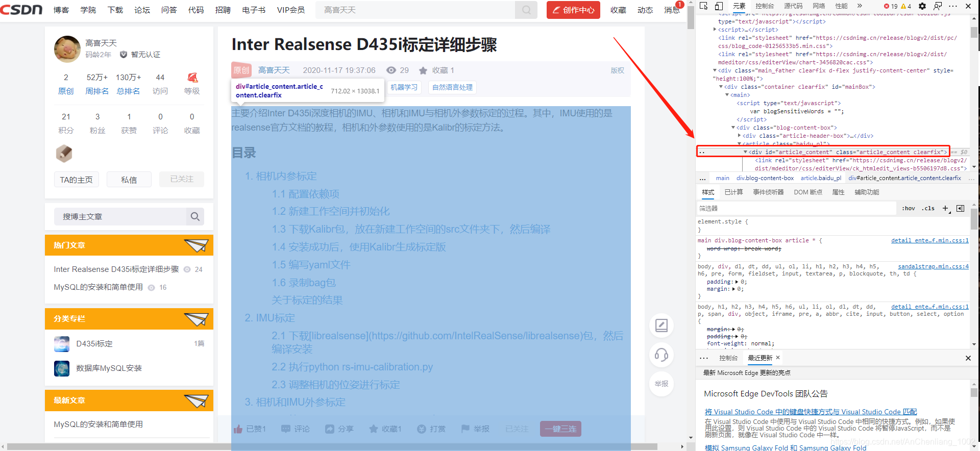Screen dimensions: 980x451
Task: Jump to TOC item 1.1 配置依赖项
Action: 305,194
